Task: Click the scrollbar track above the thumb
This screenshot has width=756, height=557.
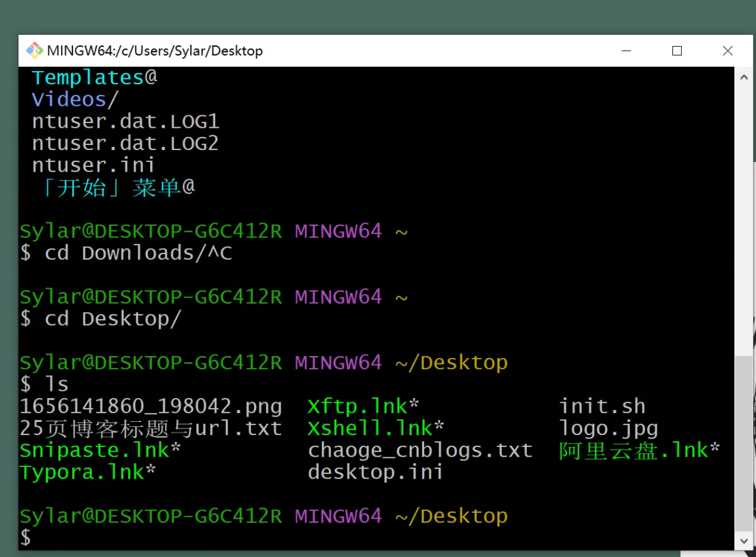Action: point(744,215)
